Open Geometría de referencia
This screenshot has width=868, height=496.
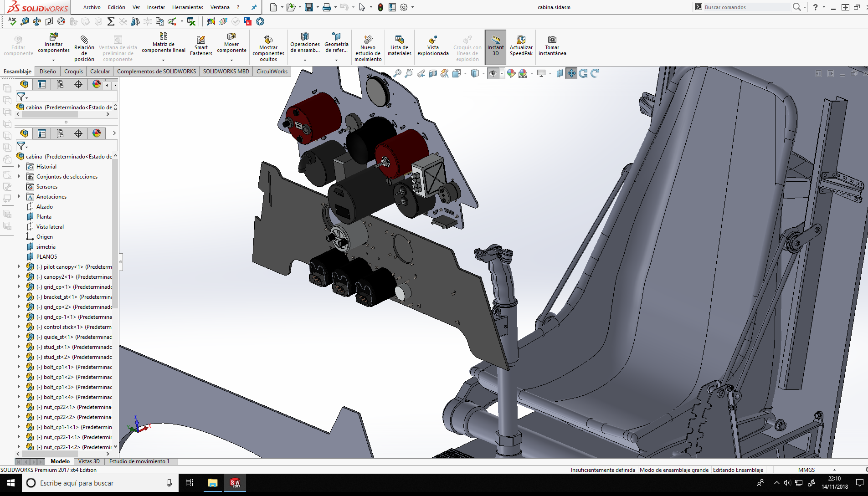pyautogui.click(x=336, y=43)
